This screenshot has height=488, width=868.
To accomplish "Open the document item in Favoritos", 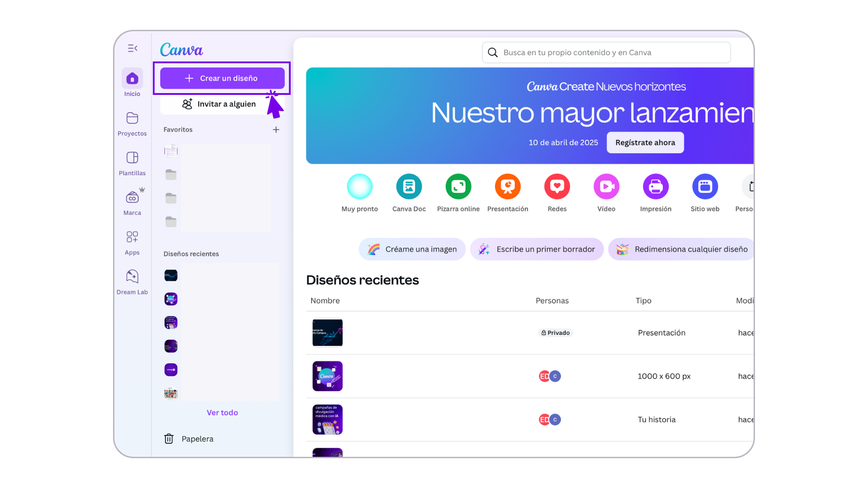I will point(171,151).
